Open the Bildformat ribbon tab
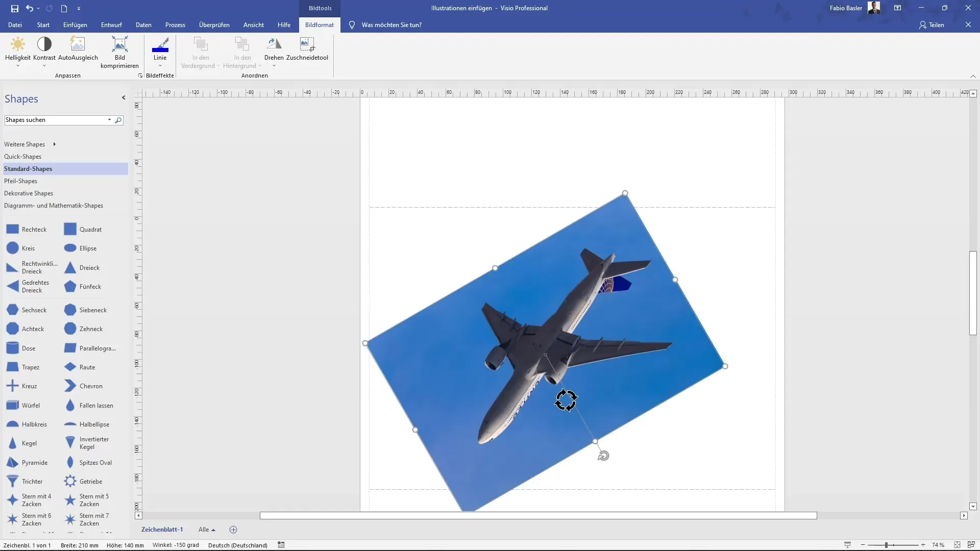 pos(318,25)
